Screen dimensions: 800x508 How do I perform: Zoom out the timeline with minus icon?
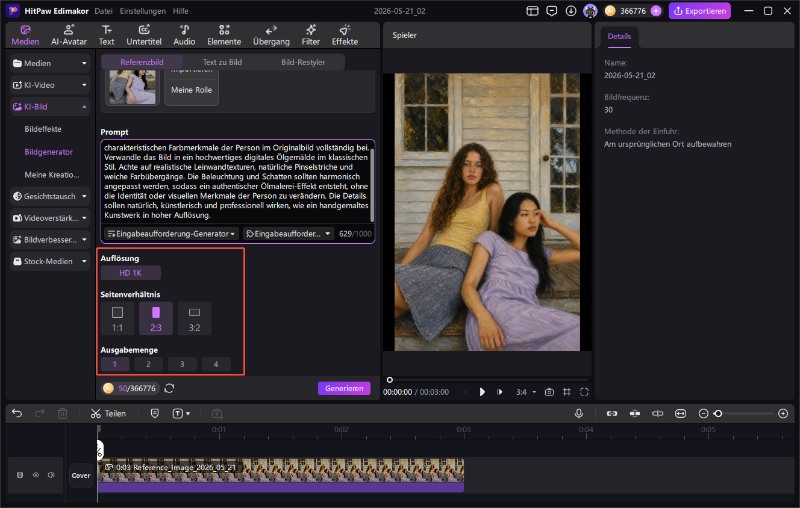[703, 413]
